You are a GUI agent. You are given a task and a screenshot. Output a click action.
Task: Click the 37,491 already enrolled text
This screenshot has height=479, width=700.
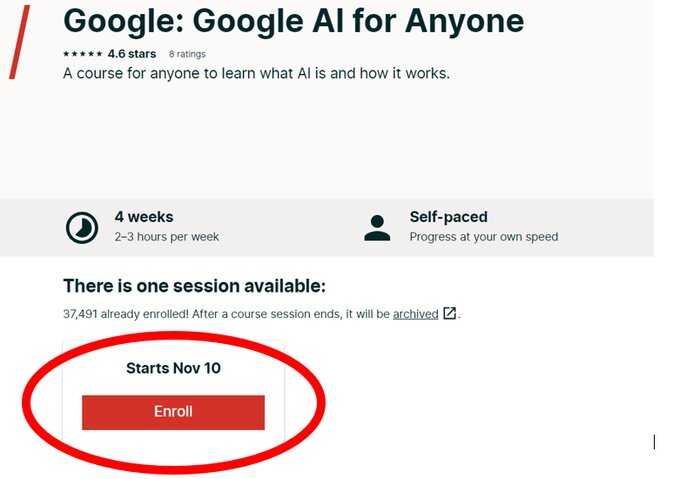pos(126,314)
